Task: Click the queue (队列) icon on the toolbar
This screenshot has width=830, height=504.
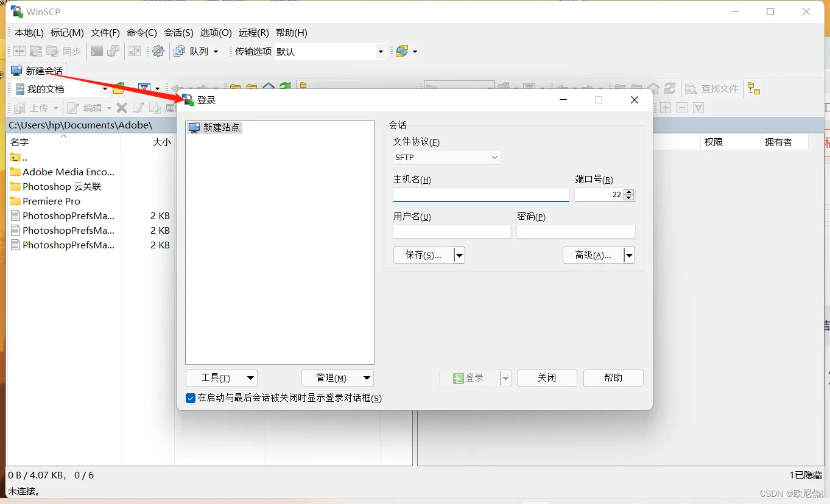Action: pyautogui.click(x=179, y=51)
